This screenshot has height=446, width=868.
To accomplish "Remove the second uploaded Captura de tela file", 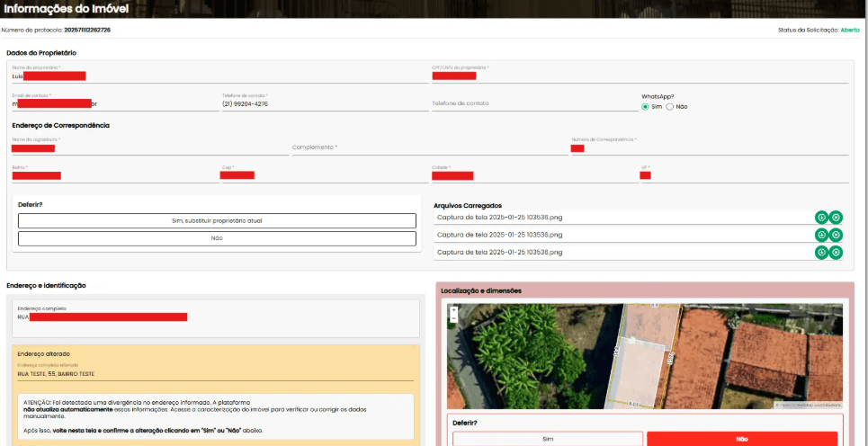I will (x=836, y=235).
